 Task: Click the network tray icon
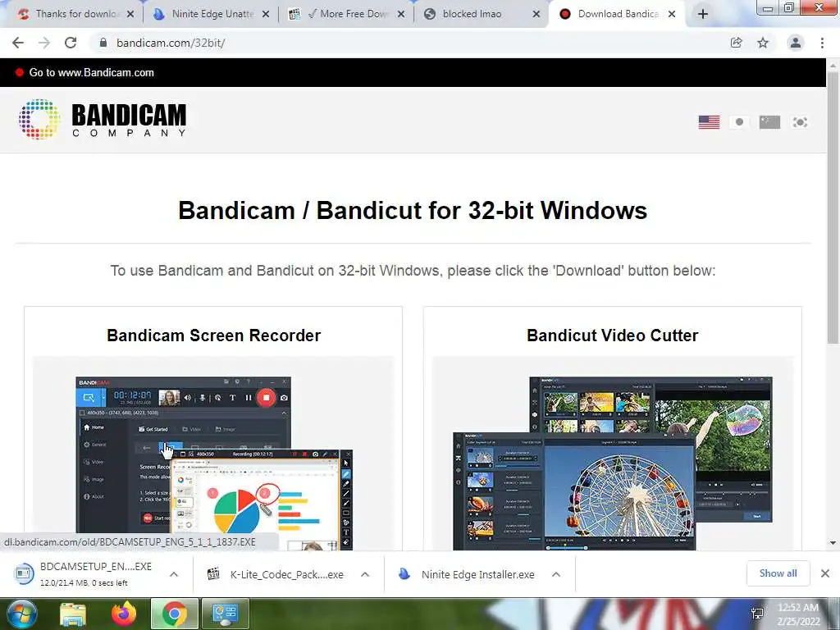click(757, 614)
